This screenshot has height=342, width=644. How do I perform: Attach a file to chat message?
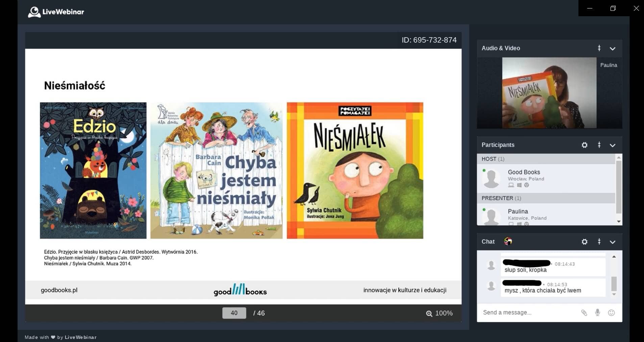584,313
